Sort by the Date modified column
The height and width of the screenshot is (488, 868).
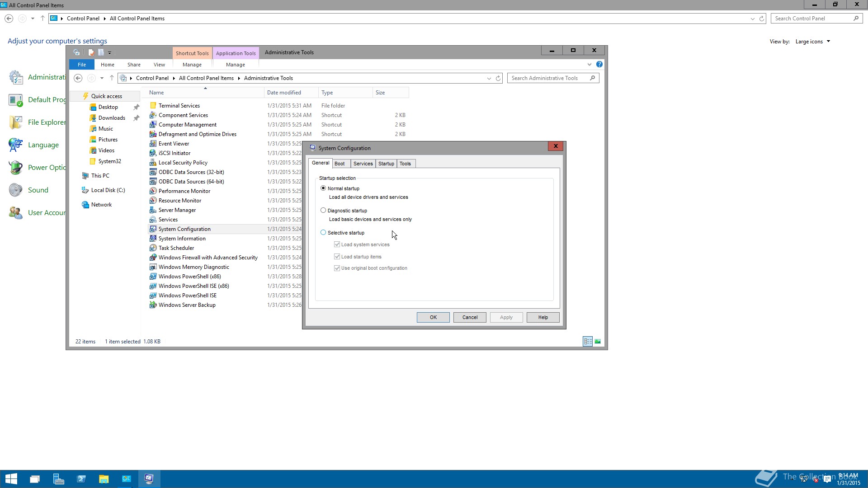click(291, 93)
